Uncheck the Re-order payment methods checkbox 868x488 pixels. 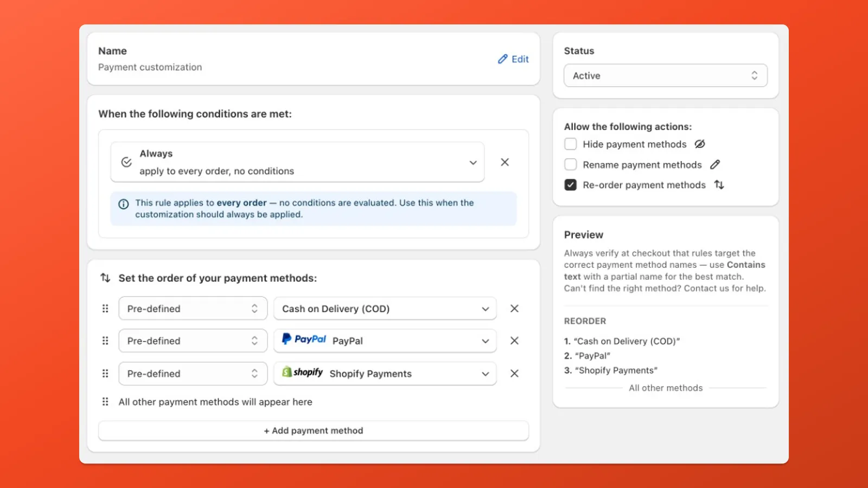click(570, 185)
